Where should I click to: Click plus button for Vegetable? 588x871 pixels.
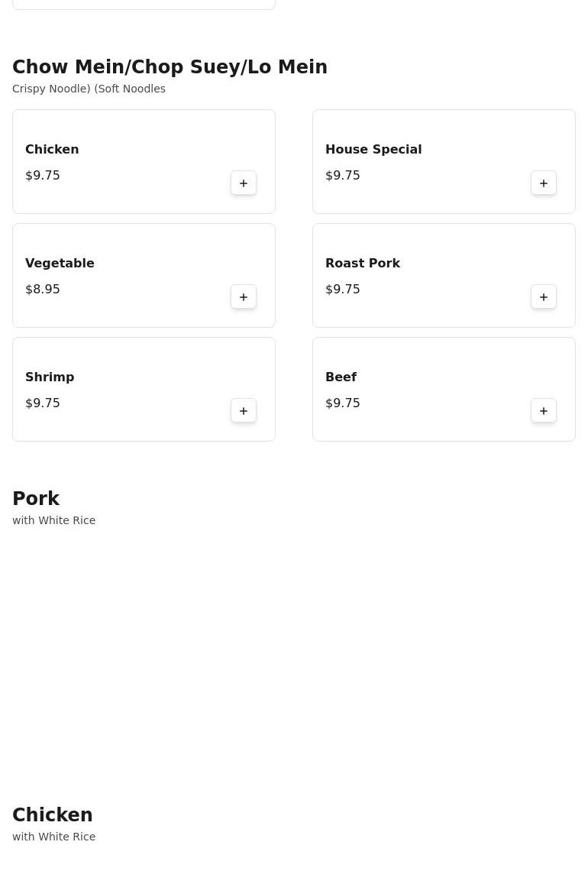244,297
